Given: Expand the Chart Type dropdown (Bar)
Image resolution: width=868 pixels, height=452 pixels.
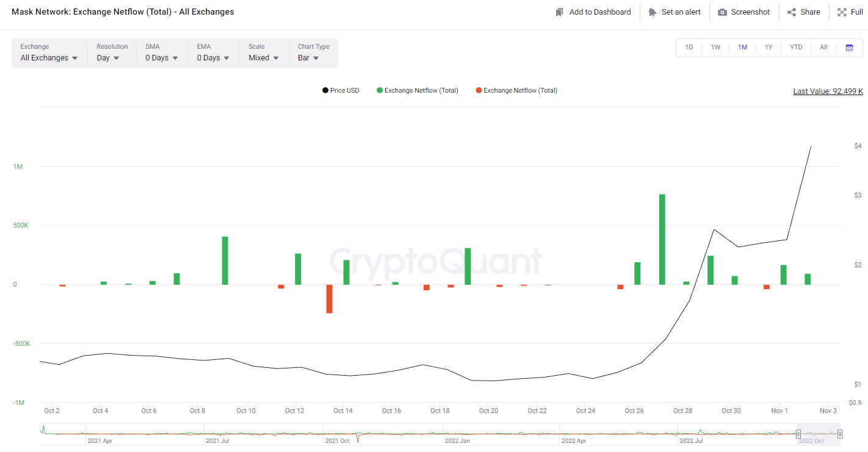Looking at the screenshot, I should coord(308,58).
